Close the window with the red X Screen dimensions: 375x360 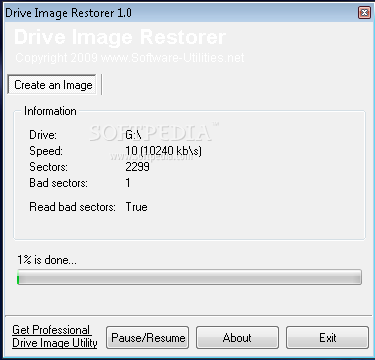tap(364, 13)
